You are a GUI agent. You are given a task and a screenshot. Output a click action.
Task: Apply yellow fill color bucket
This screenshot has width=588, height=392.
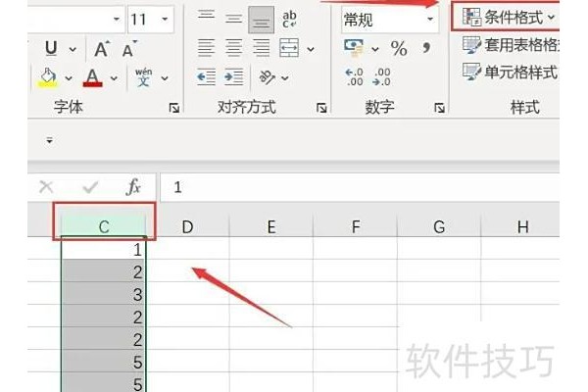click(48, 77)
